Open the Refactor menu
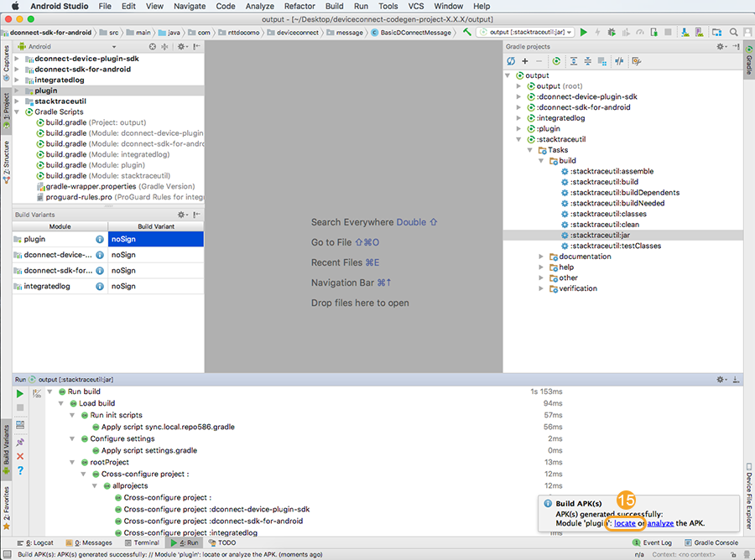 coord(299,6)
